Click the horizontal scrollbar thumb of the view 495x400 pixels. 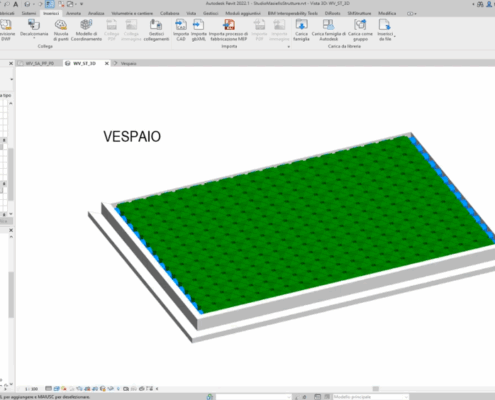click(x=376, y=389)
